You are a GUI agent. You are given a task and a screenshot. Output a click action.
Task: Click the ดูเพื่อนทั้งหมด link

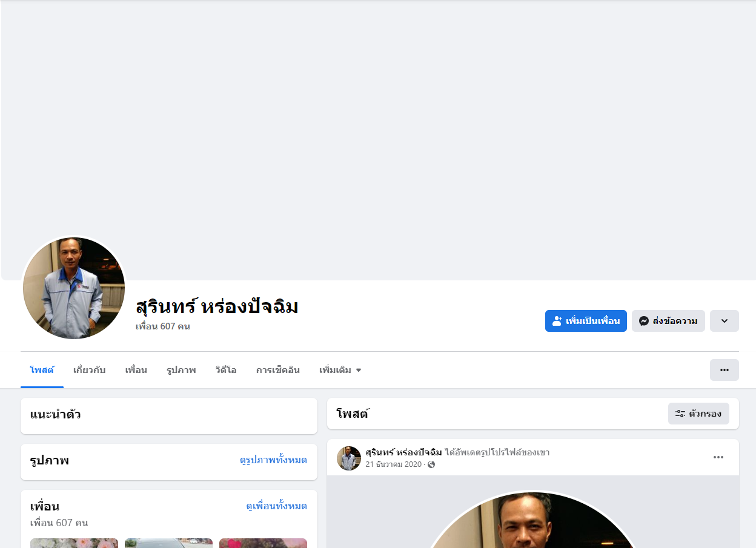coord(276,506)
